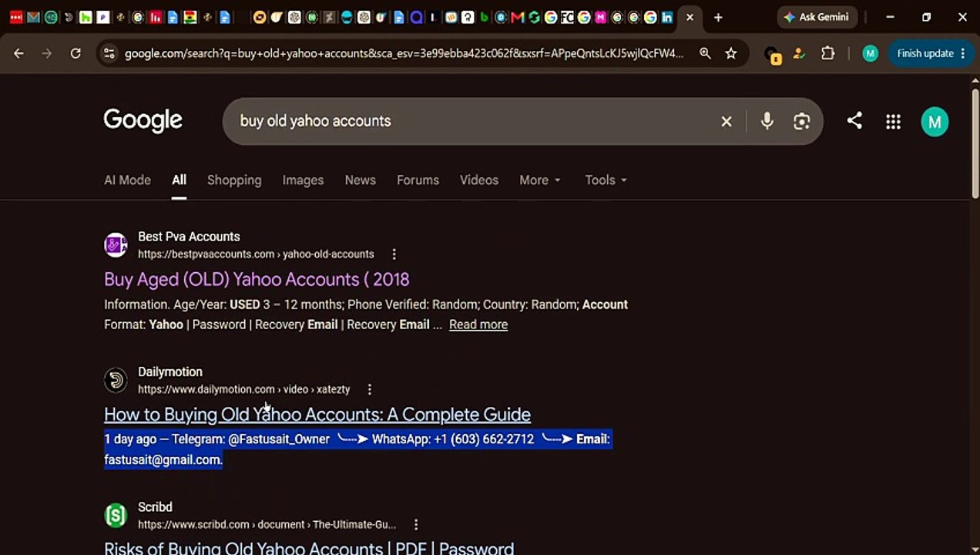Switch to the FC favicon tab
This screenshot has height=555, width=980.
(x=567, y=17)
